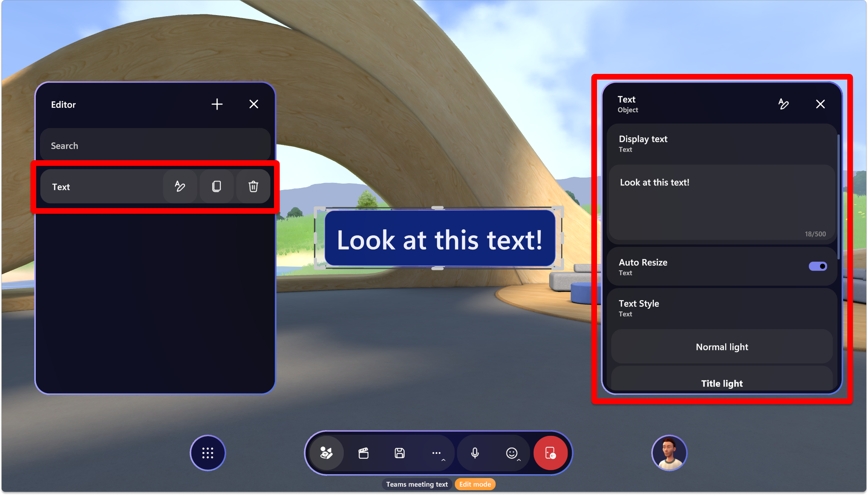This screenshot has width=868, height=495.
Task: Click the microphone icon in meeting toolbar
Action: pos(474,453)
